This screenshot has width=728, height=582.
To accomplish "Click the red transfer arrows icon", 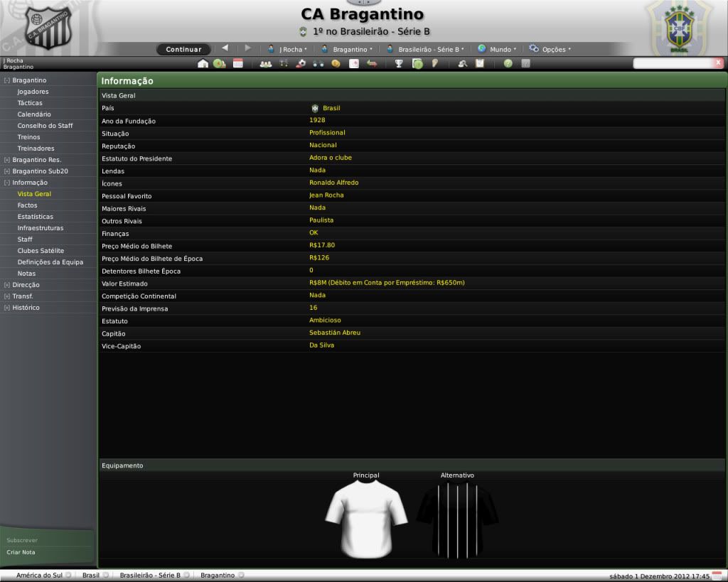I will (371, 63).
